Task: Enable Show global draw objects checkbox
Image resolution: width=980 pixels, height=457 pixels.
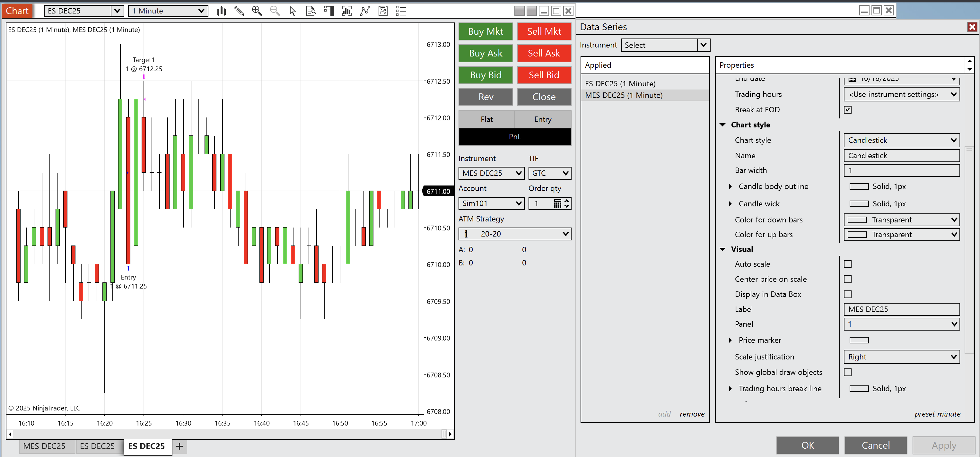Action: click(x=848, y=372)
